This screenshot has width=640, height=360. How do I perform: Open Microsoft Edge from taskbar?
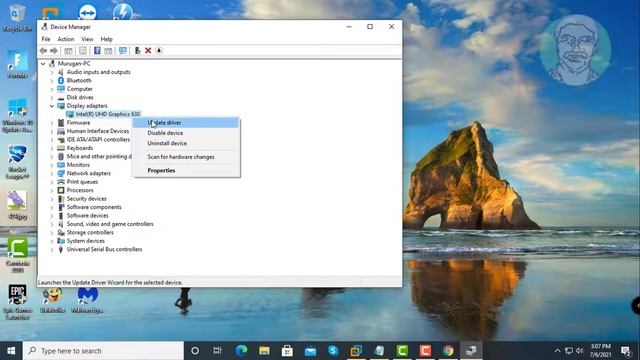coord(241,351)
